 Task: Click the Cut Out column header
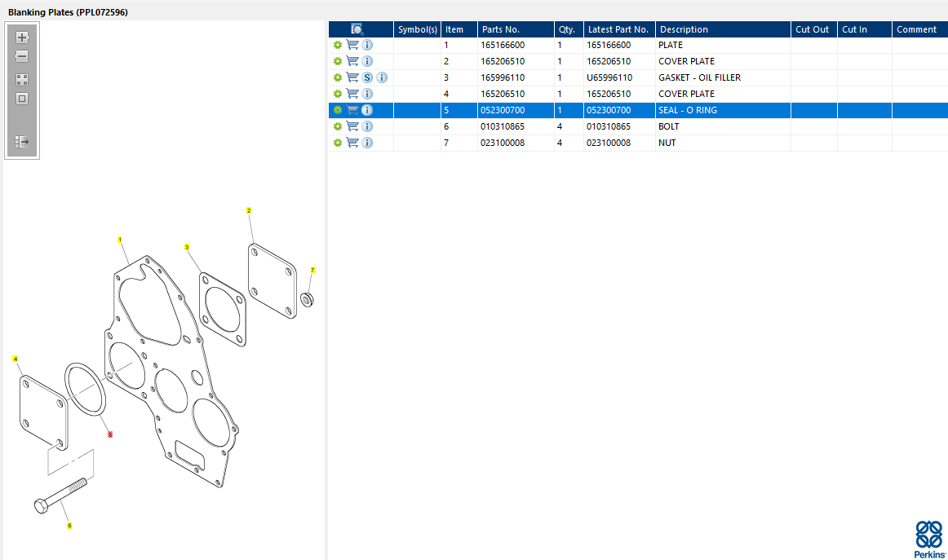[x=813, y=29]
